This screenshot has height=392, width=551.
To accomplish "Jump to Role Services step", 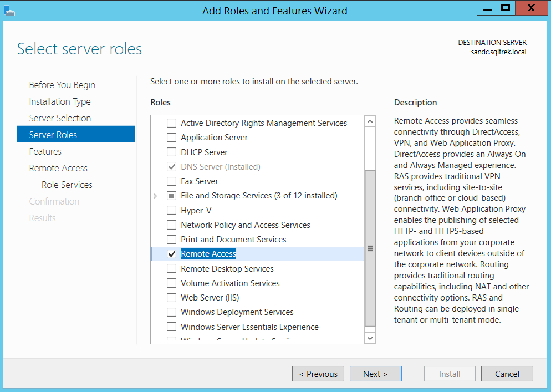I will coord(67,185).
